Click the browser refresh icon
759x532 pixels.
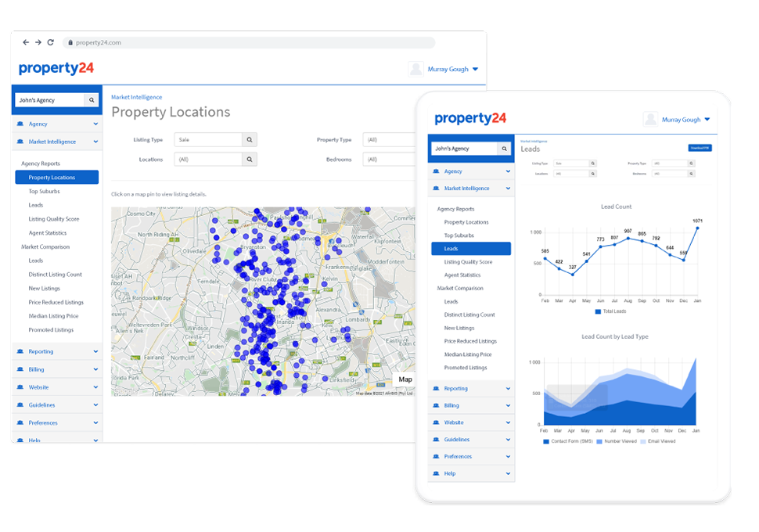point(51,43)
